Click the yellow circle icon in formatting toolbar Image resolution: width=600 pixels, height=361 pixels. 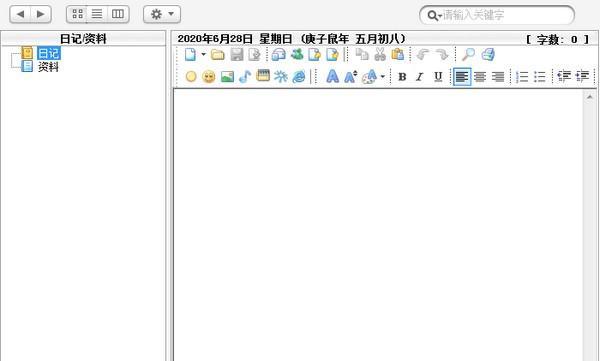pos(191,77)
